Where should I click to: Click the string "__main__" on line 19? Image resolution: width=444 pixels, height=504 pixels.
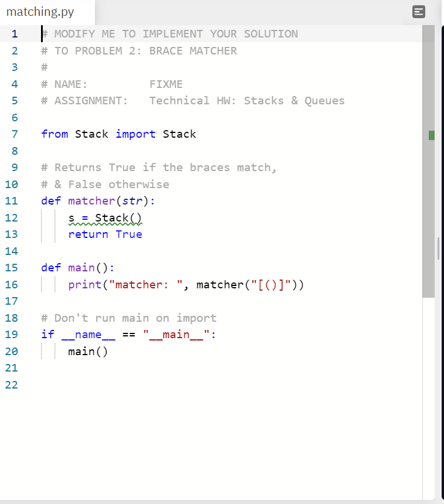coord(176,335)
